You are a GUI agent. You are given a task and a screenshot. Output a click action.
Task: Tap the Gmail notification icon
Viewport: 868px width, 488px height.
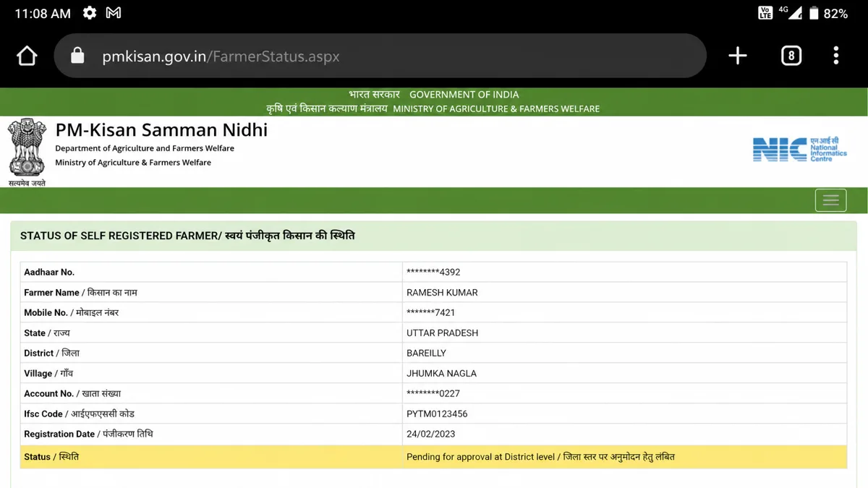[114, 13]
